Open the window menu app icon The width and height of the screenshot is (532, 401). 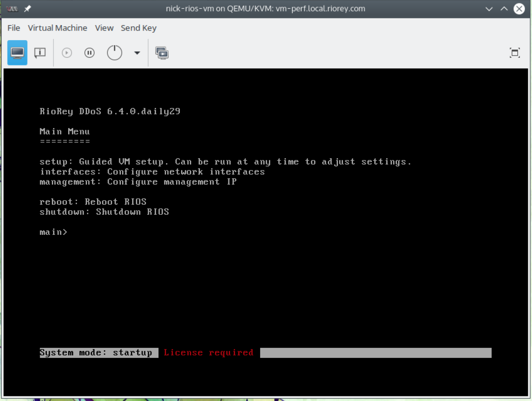pos(12,9)
